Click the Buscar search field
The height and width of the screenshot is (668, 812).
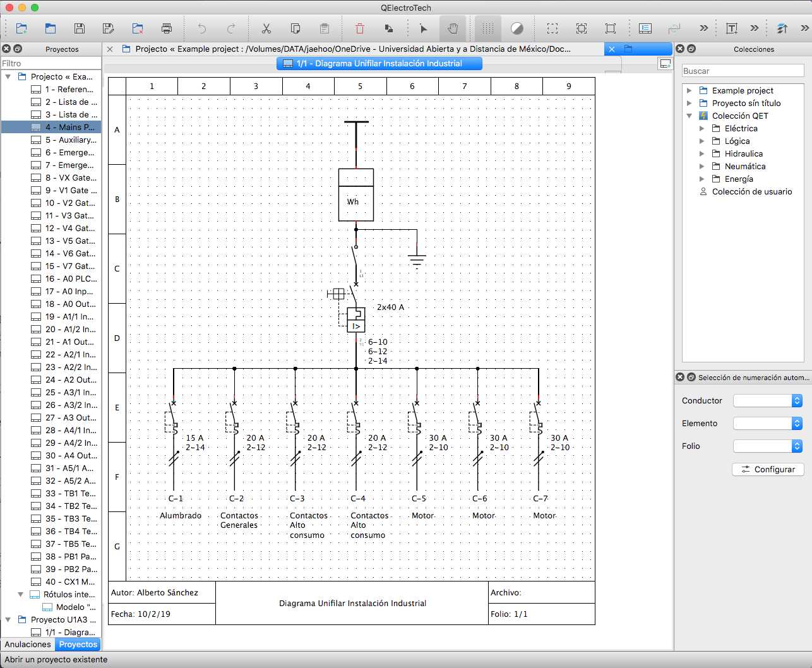[x=743, y=71]
